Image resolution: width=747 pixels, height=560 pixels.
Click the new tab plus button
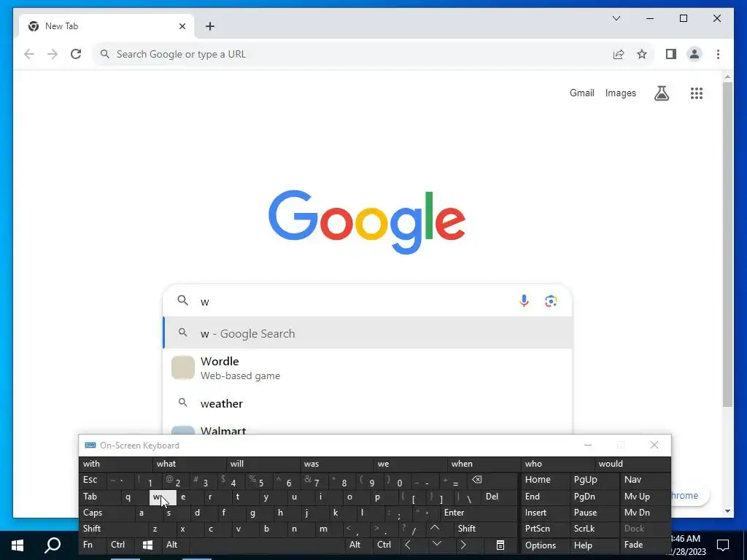(x=210, y=26)
